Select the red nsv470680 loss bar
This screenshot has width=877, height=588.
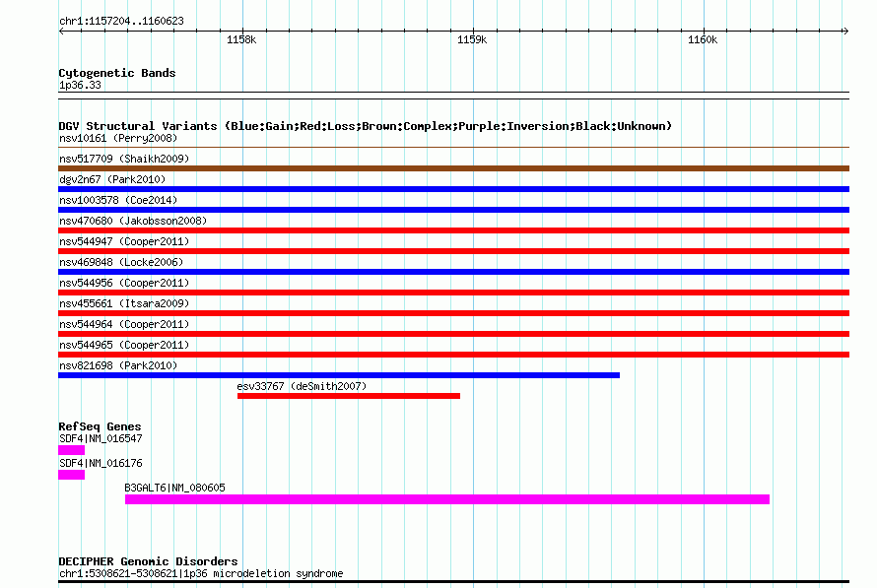453,230
